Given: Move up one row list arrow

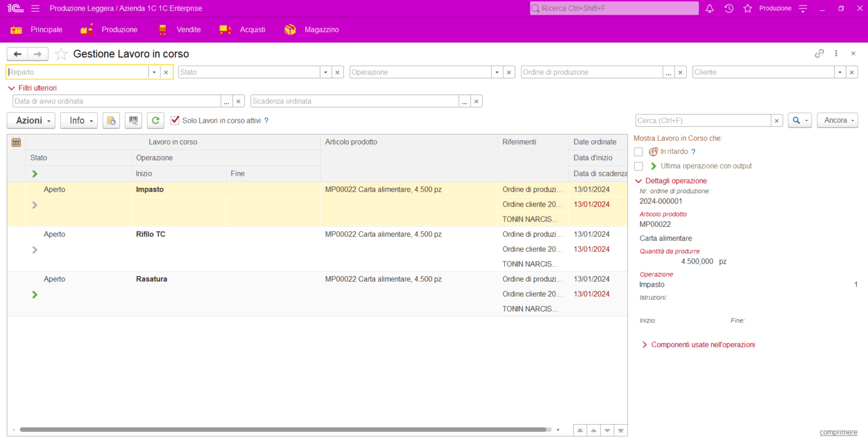Looking at the screenshot, I should click(x=593, y=430).
